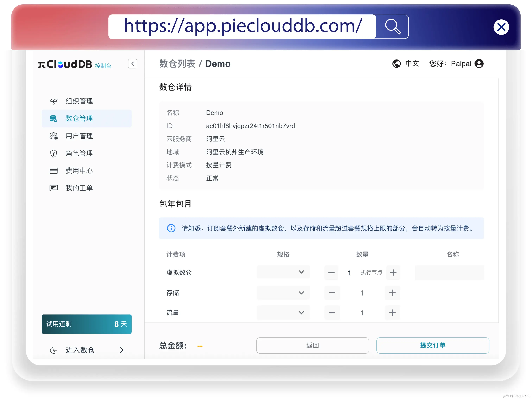Click the 用户管理 users icon
Image resolution: width=532 pixels, height=399 pixels.
[53, 136]
